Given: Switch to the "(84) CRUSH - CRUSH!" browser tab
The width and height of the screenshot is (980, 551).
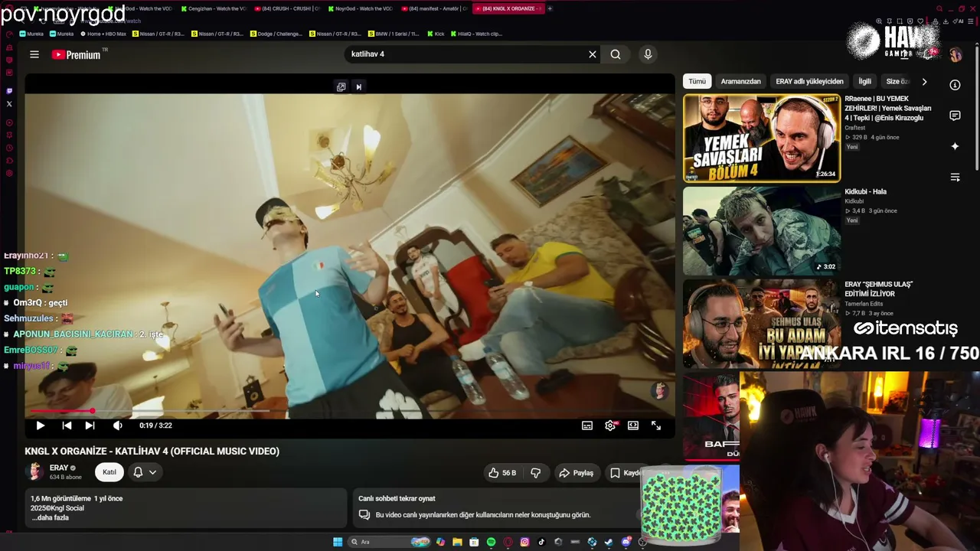Looking at the screenshot, I should pyautogui.click(x=287, y=8).
